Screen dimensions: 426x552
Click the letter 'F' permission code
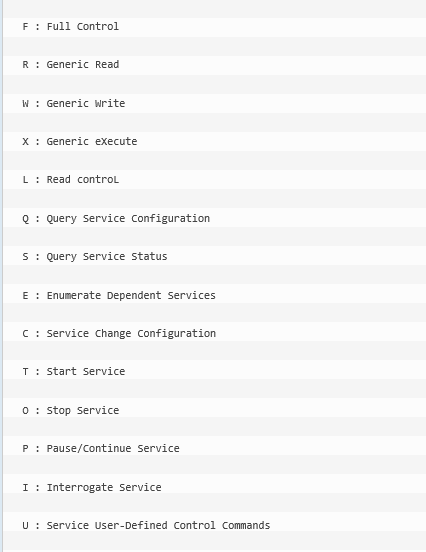25,27
